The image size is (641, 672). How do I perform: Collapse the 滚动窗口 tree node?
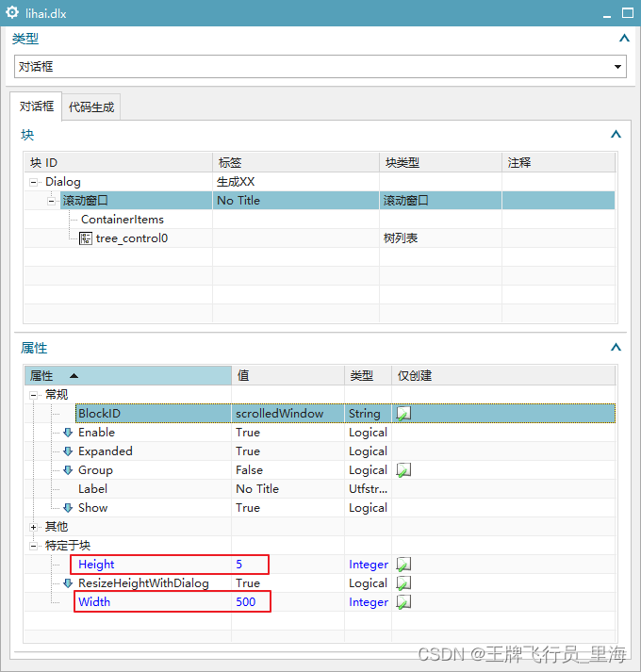tap(52, 201)
